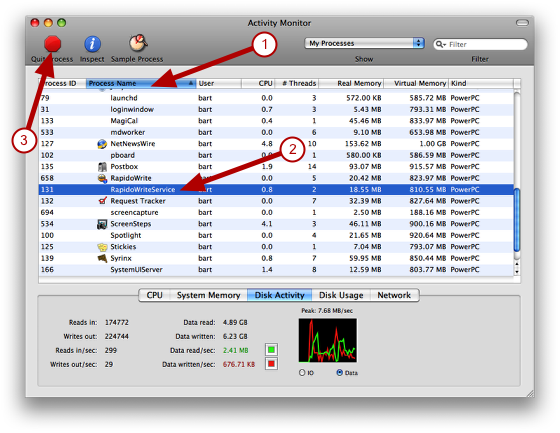This screenshot has width=560, height=433.
Task: Sort by the Process Name column header
Action: click(141, 83)
